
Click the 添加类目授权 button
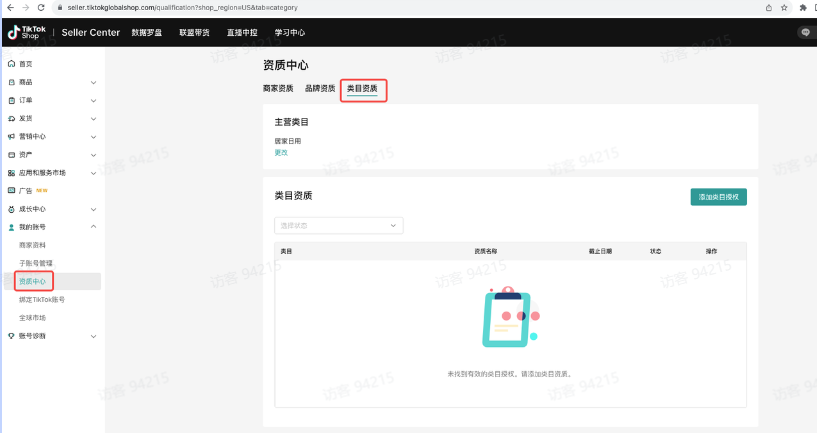[718, 197]
